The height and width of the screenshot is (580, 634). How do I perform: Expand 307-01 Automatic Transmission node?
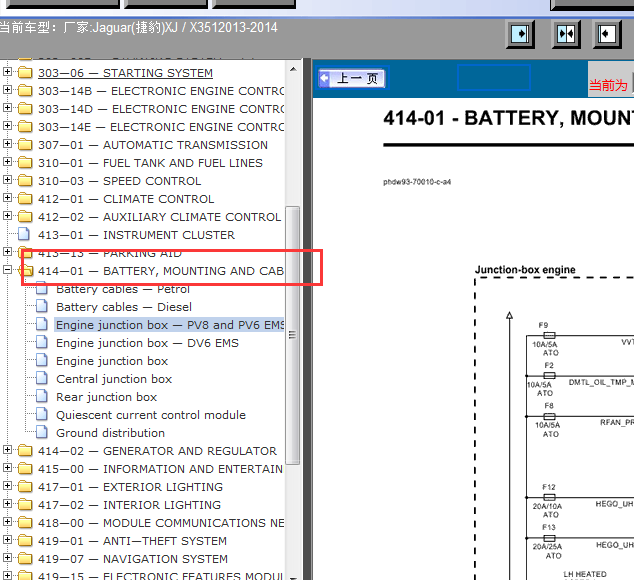(x=7, y=144)
